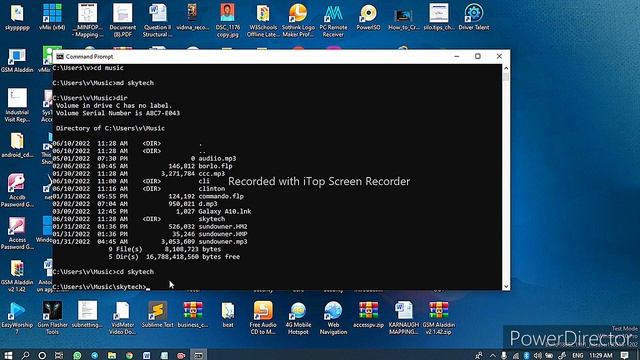Click the 'borlo.flp' file entry
Image resolution: width=640 pixels, height=360 pixels.
[x=216, y=166]
